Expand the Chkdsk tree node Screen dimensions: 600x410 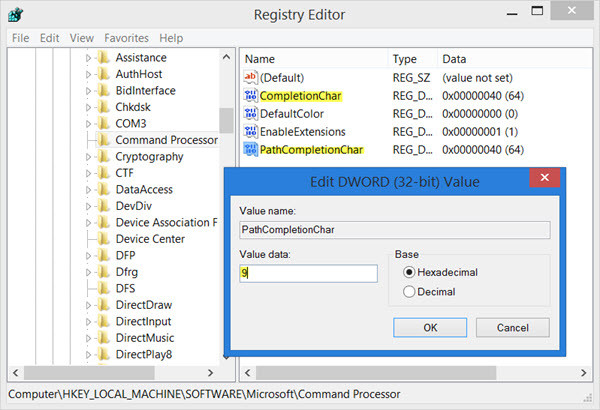[88, 107]
